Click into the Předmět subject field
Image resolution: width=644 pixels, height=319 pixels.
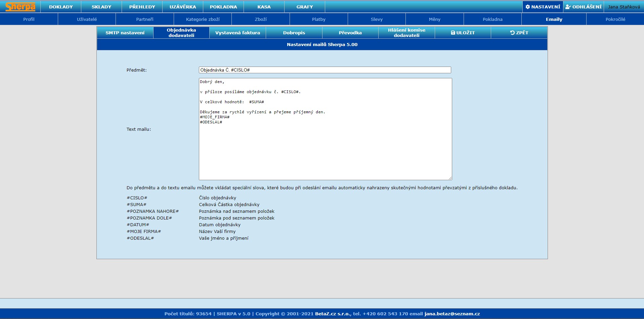(325, 70)
